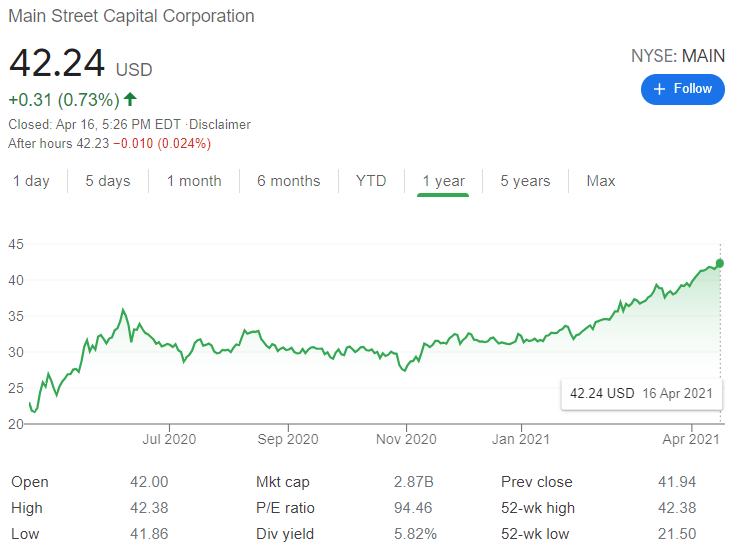The height and width of the screenshot is (558, 741).
Task: Follow the MAIN stock with Follow button
Action: [x=682, y=89]
